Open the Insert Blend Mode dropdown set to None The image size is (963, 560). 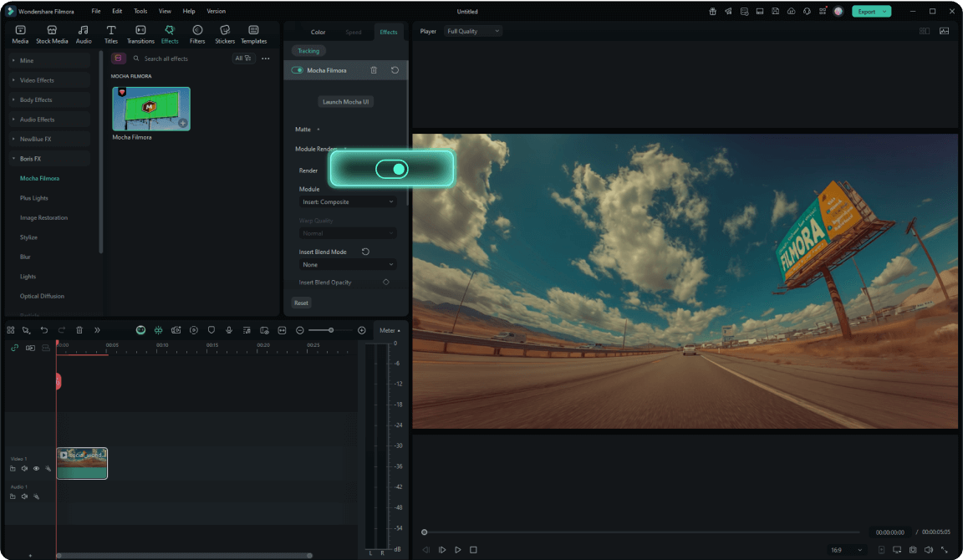pyautogui.click(x=348, y=265)
